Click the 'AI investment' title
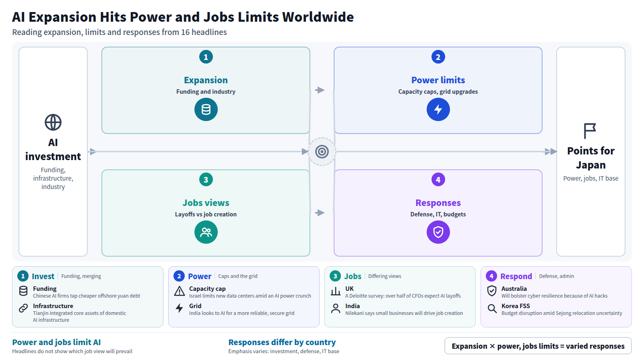 [x=53, y=149]
